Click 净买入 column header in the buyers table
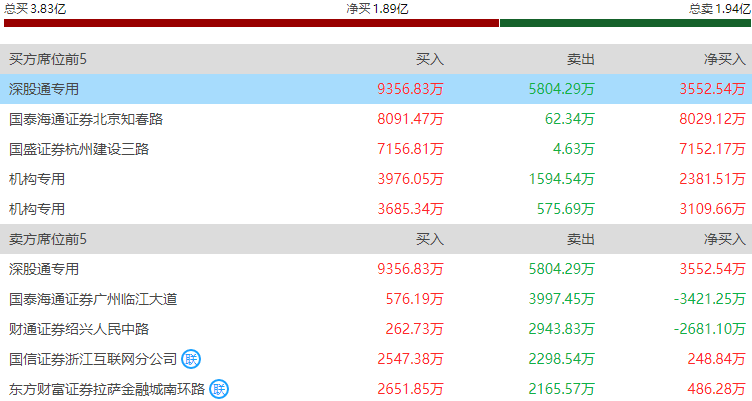 725,59
